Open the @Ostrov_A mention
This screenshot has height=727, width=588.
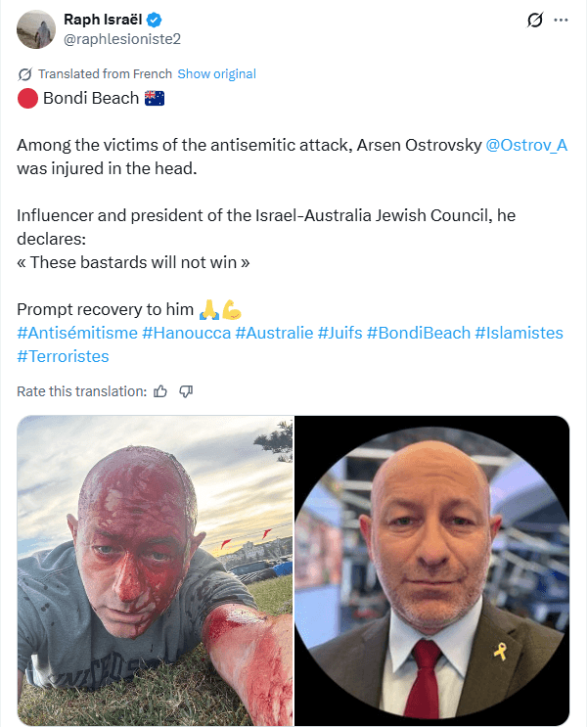(526, 145)
